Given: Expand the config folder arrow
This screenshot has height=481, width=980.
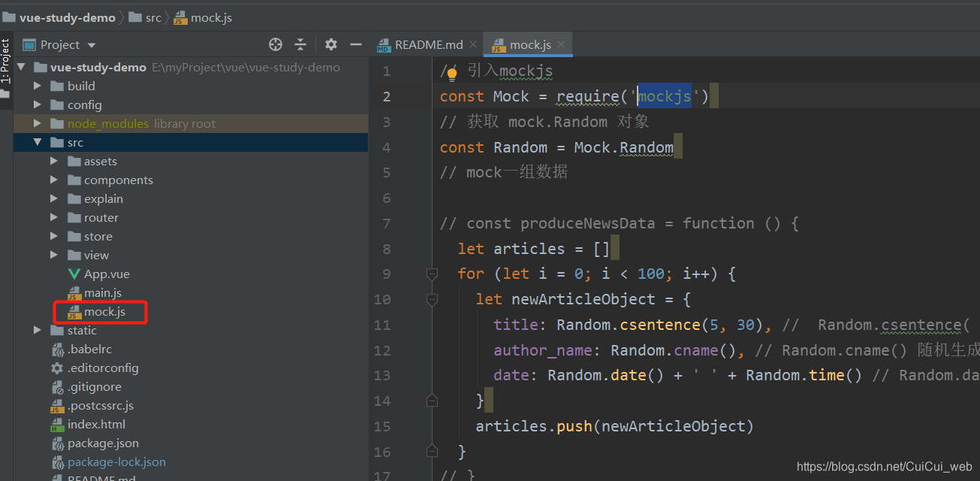Looking at the screenshot, I should (38, 105).
